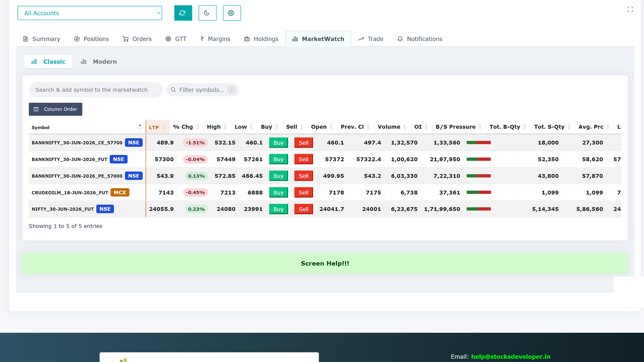The height and width of the screenshot is (362, 644).
Task: Buy NIFTY 30-JUN-2026 FUT
Action: 279,209
